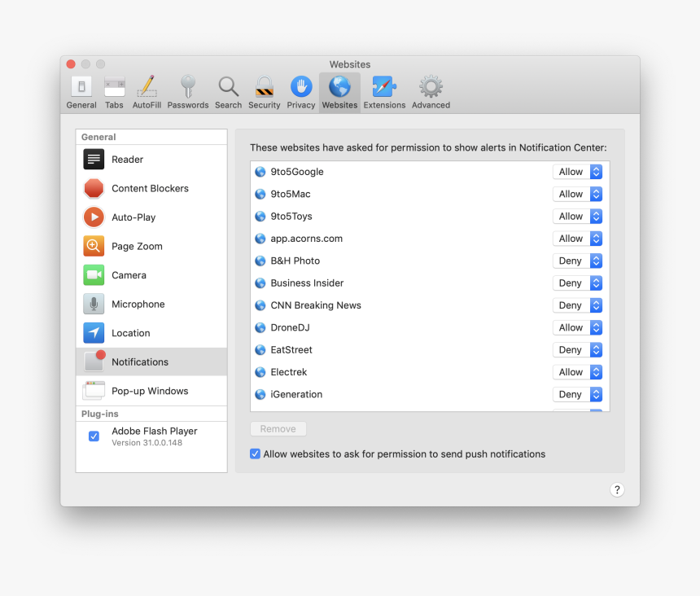Close the Websites preferences window

[x=71, y=64]
